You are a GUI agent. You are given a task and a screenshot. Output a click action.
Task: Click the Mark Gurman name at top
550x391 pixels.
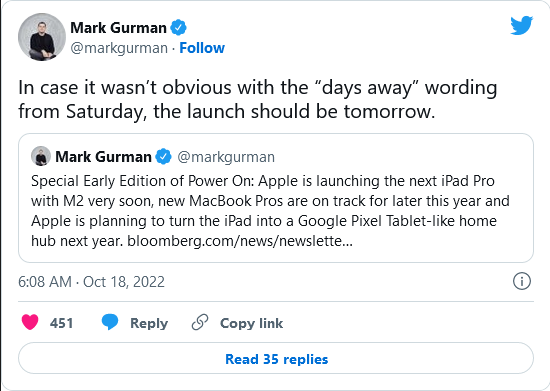[x=118, y=28]
